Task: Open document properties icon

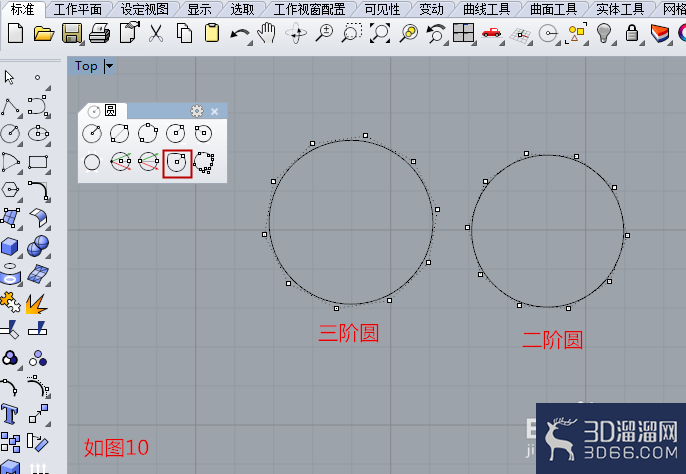Action: 129,33
